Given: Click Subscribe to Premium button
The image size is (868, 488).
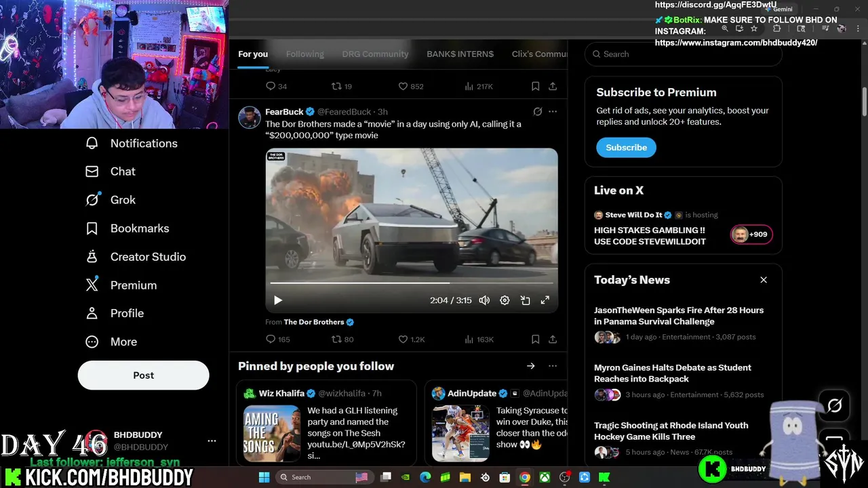Looking at the screenshot, I should point(626,147).
